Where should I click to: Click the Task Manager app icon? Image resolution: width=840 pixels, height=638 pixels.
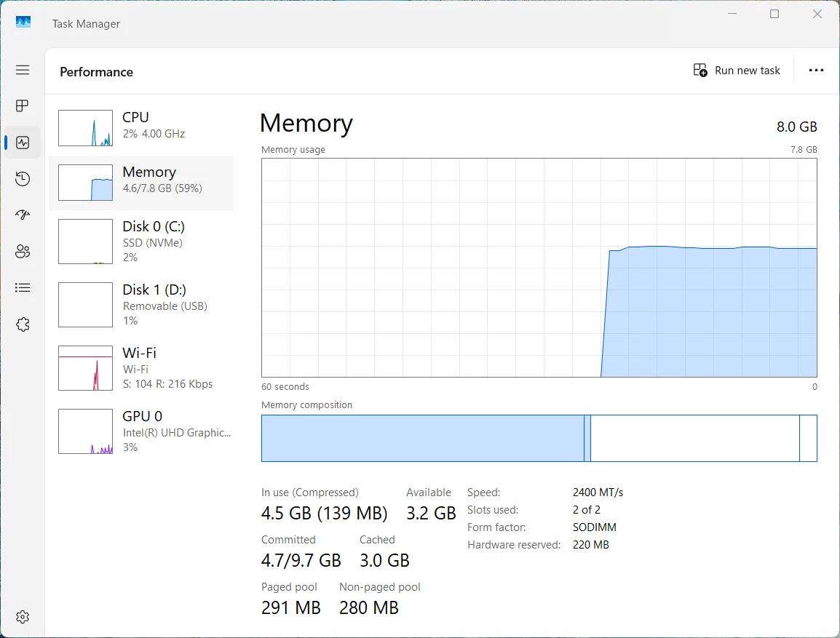click(23, 23)
